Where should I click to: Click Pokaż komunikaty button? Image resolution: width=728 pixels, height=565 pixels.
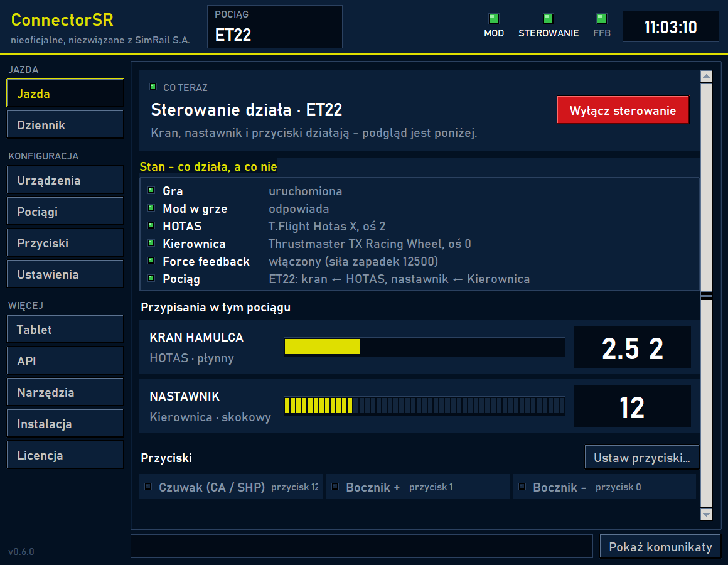coord(660,546)
